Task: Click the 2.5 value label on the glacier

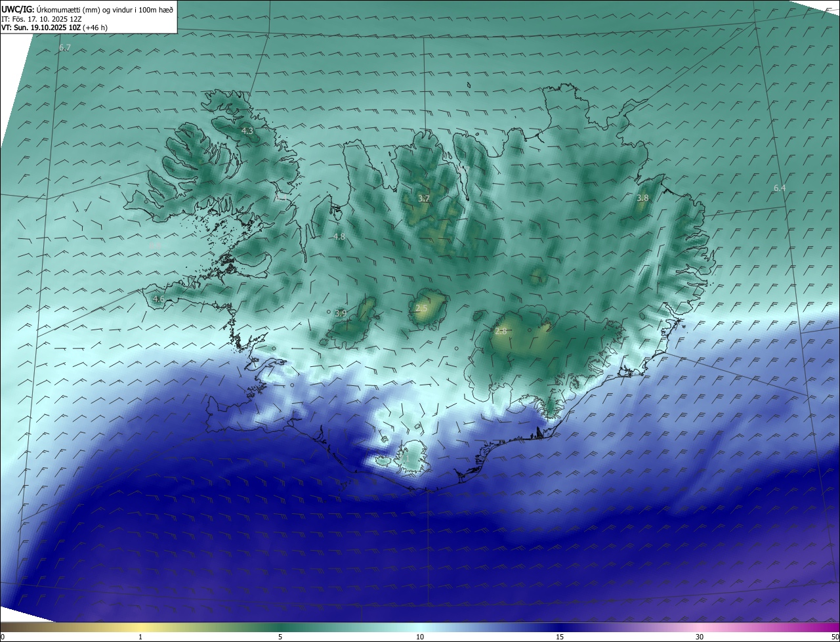Action: tap(421, 309)
